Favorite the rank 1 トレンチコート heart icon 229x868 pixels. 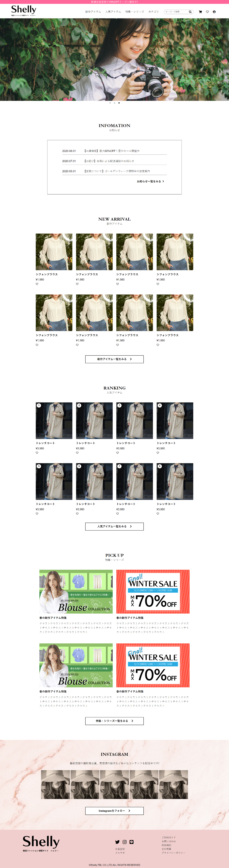[37, 452]
